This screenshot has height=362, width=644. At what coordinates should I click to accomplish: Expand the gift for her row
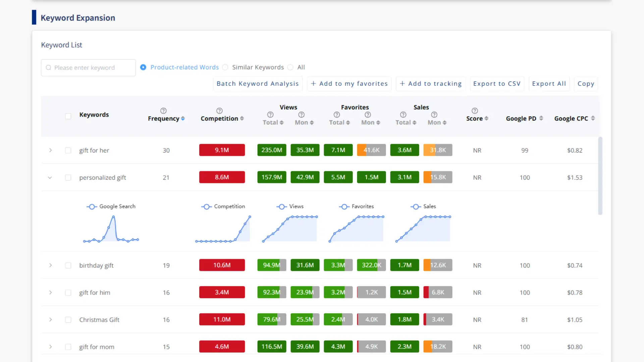[x=50, y=150]
